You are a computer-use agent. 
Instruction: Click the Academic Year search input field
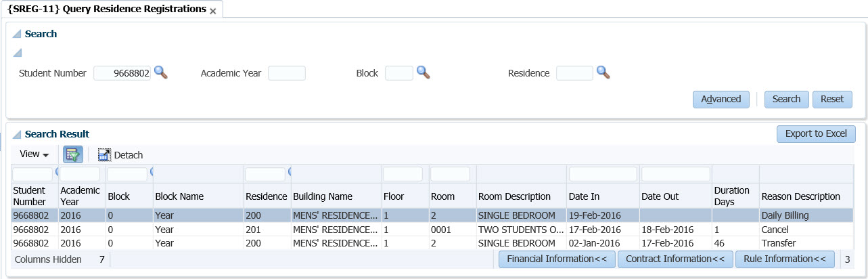(287, 73)
